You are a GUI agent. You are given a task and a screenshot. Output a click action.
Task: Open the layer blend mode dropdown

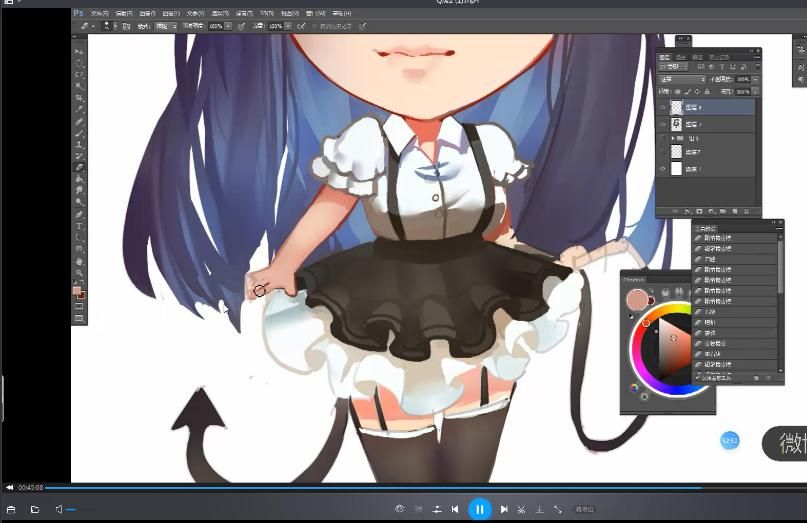click(682, 79)
